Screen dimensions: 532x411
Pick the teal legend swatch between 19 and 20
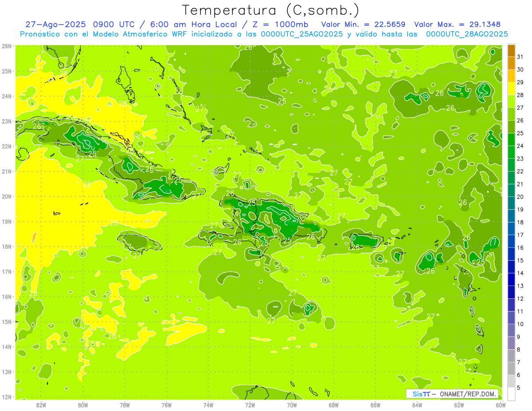pyautogui.click(x=512, y=203)
